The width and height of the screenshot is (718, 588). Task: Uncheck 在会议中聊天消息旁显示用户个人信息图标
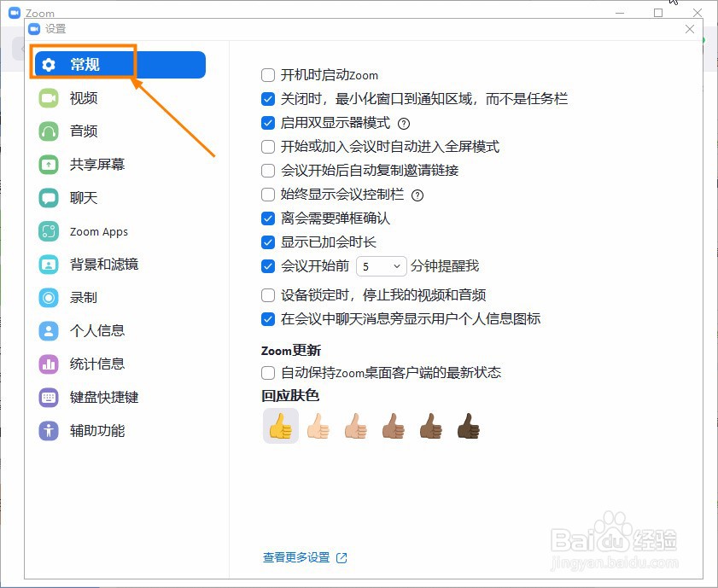click(x=268, y=319)
